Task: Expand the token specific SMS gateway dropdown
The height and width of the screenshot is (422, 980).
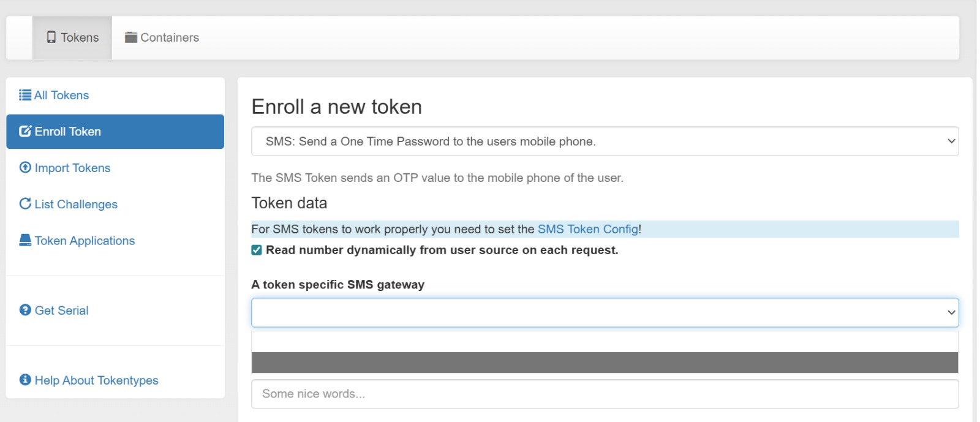Action: (x=605, y=312)
